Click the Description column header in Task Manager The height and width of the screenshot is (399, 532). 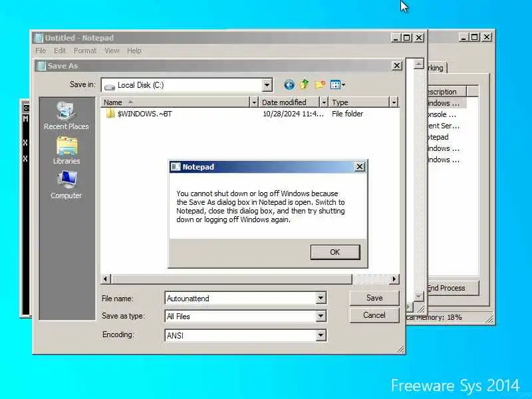pos(446,92)
